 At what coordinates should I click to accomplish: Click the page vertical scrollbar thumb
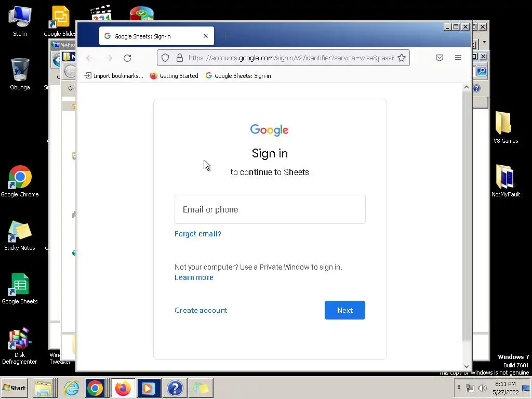(x=467, y=216)
